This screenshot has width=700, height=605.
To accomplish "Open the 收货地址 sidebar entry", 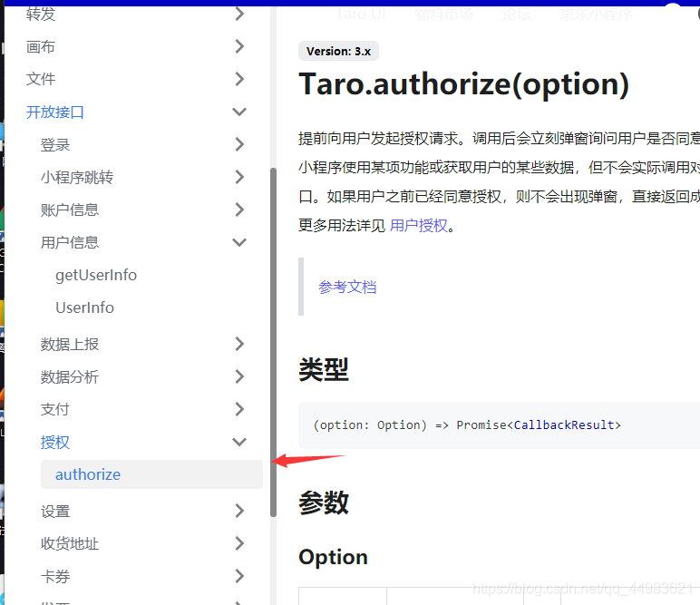I will coord(70,544).
